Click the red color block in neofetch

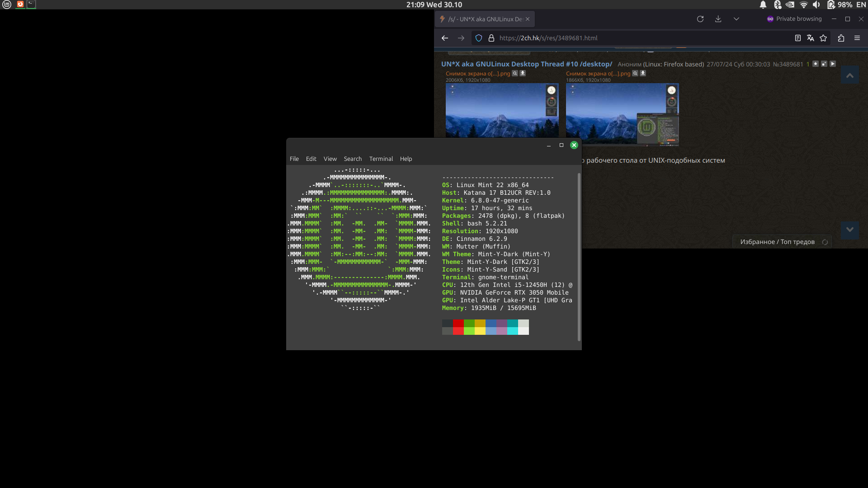(458, 324)
